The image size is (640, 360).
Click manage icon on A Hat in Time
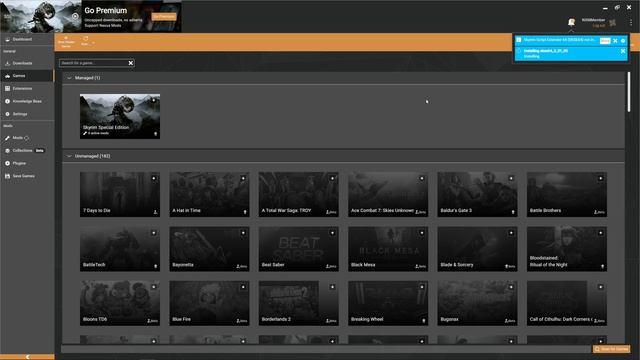tap(245, 212)
